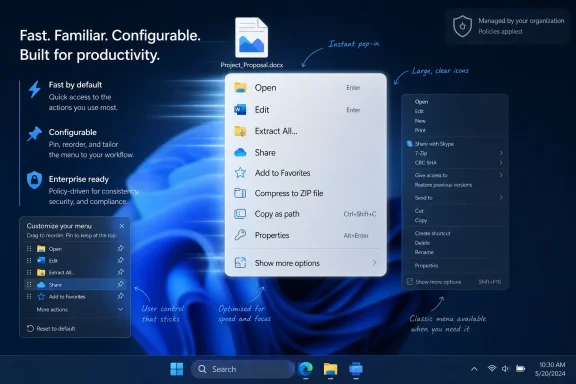The height and width of the screenshot is (384, 576).
Task: Choose Open in the classic context menu
Action: (421, 102)
